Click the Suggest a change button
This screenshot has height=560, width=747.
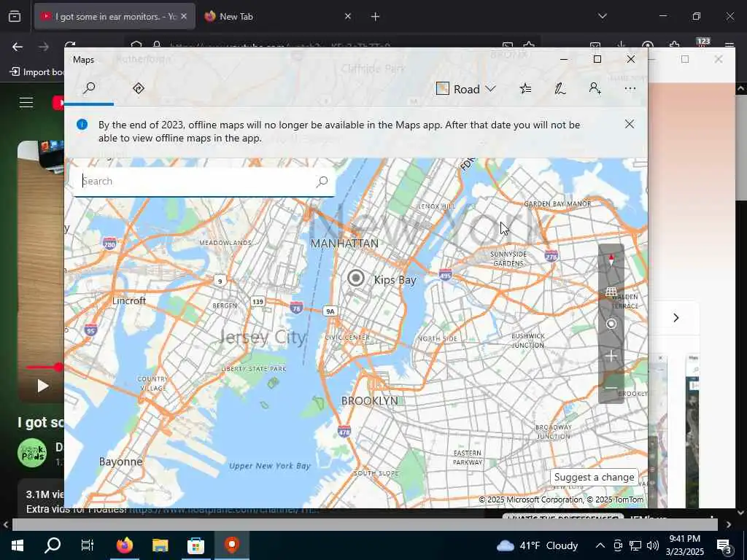[x=594, y=477]
